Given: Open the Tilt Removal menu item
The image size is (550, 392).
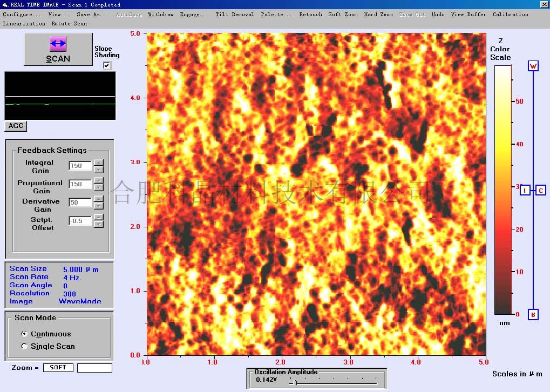Looking at the screenshot, I should tap(234, 15).
